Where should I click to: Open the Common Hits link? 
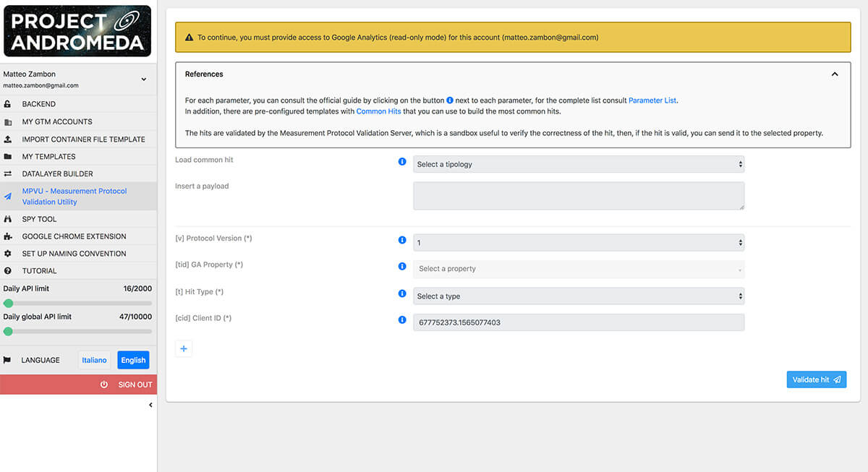coord(378,111)
